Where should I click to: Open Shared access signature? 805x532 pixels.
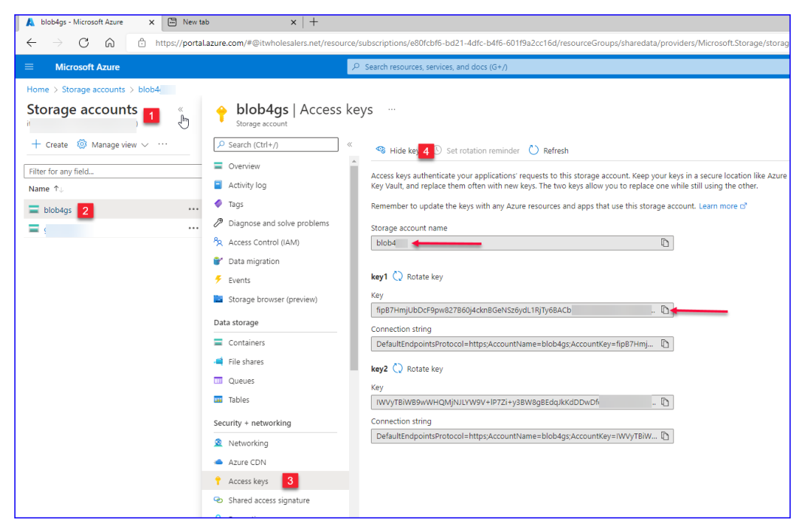(x=269, y=500)
